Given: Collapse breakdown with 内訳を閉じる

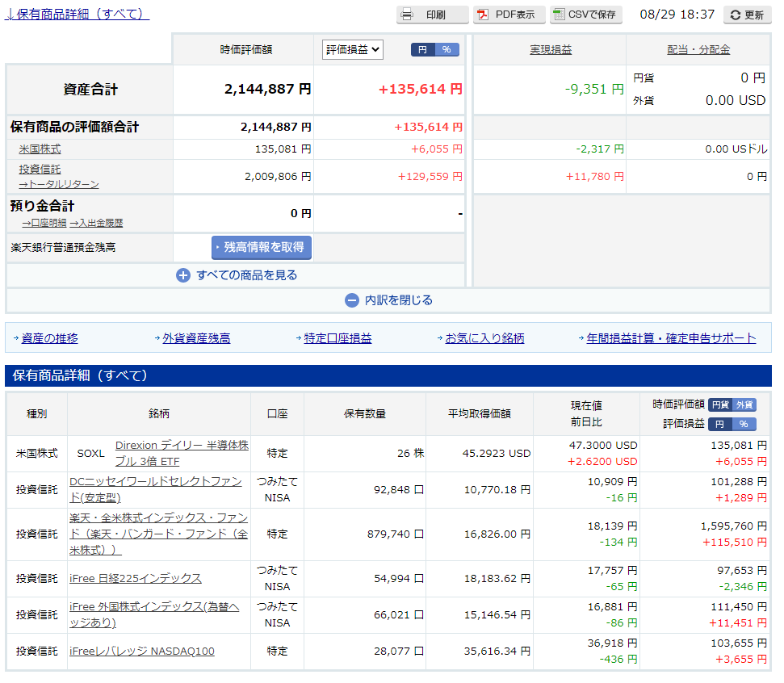Looking at the screenshot, I should pos(398,300).
